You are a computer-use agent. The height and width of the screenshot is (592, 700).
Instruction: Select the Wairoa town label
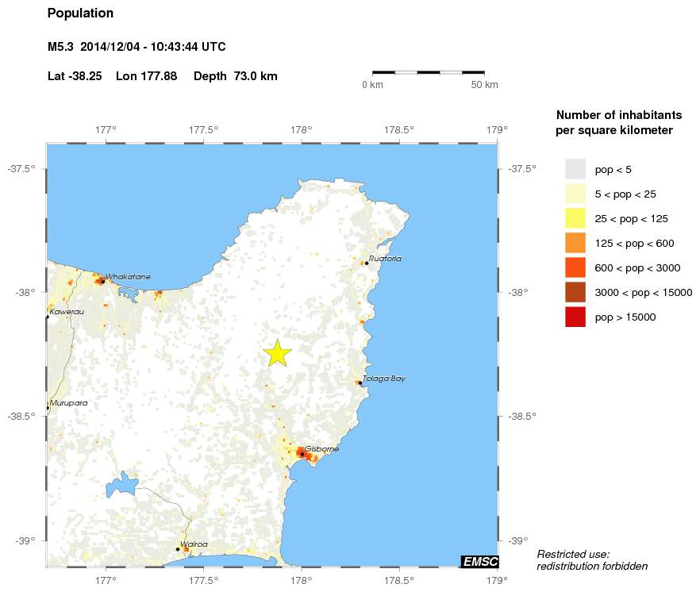point(194,544)
